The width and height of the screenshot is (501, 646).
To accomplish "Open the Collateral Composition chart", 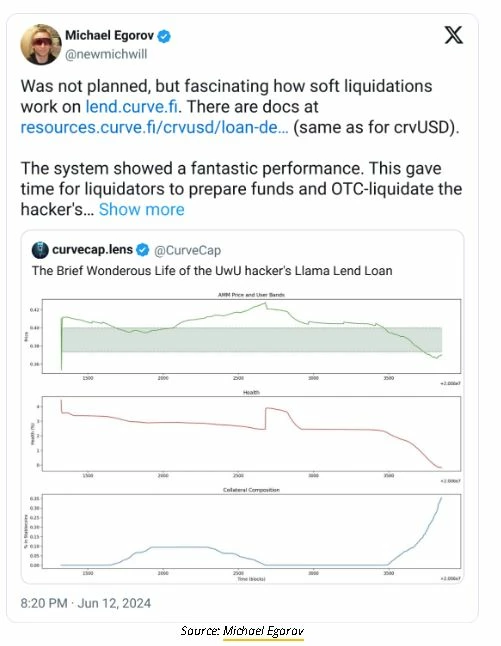I will point(251,531).
